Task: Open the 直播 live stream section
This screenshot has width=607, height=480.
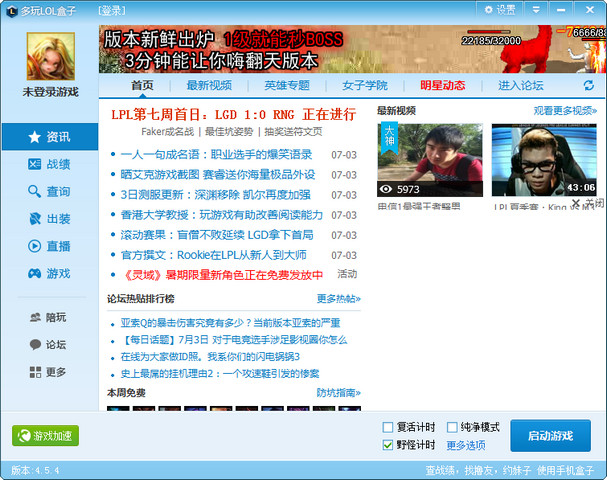Action: tap(50, 246)
